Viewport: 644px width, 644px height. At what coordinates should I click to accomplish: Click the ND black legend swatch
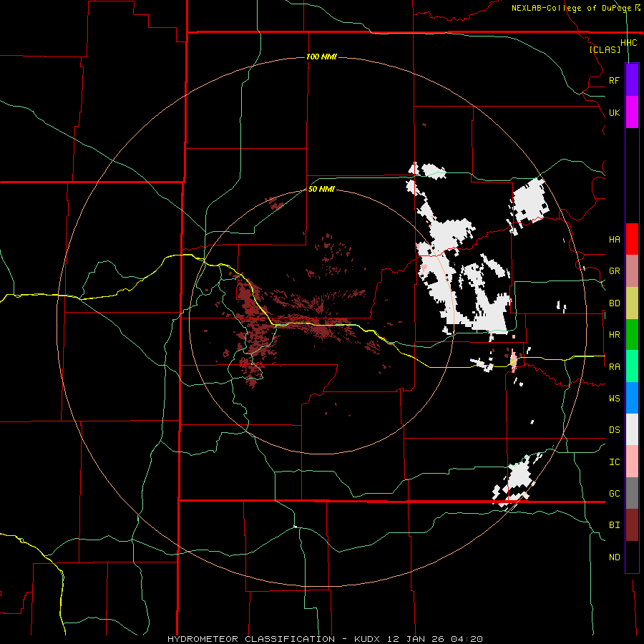[x=632, y=557]
